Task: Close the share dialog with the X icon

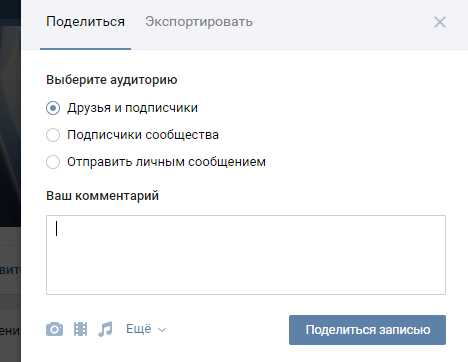Action: [440, 22]
